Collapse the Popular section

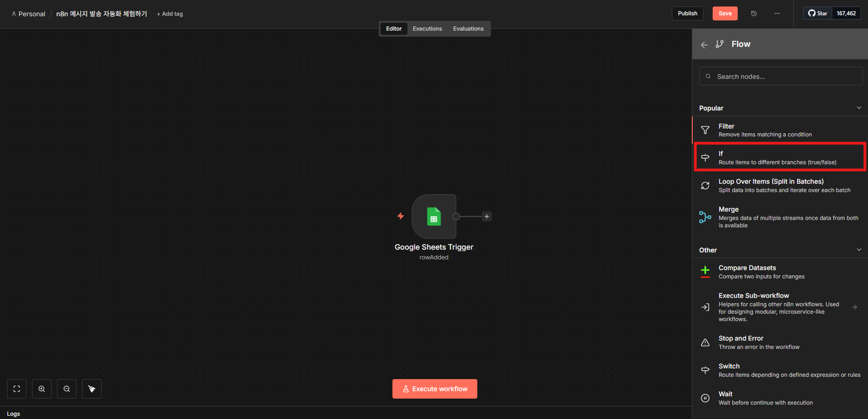[x=859, y=108]
